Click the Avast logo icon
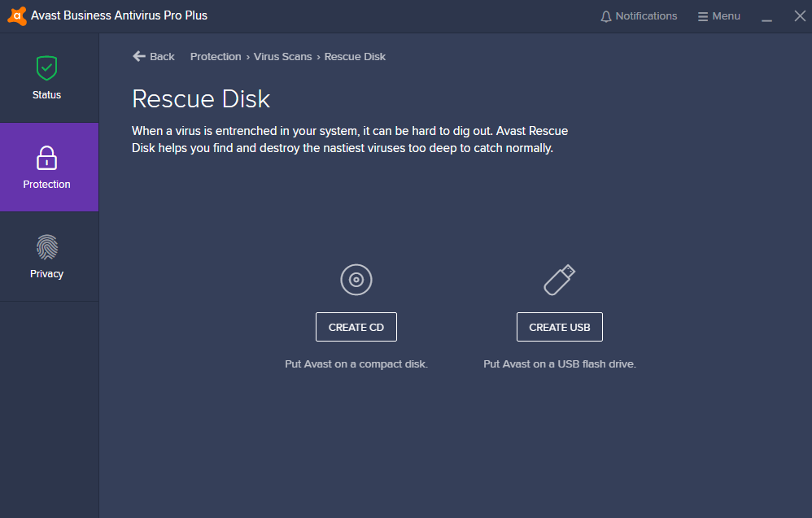Screen dimensions: 812x518 [16, 15]
